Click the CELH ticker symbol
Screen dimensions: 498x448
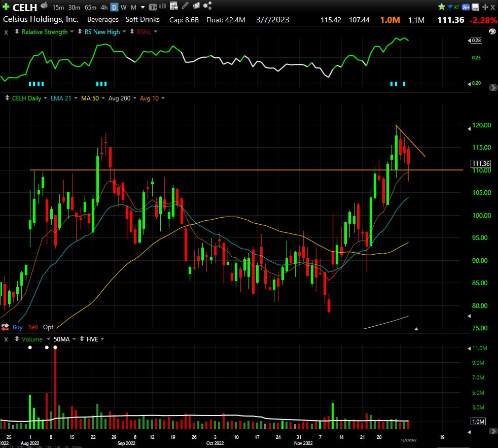(25, 7)
